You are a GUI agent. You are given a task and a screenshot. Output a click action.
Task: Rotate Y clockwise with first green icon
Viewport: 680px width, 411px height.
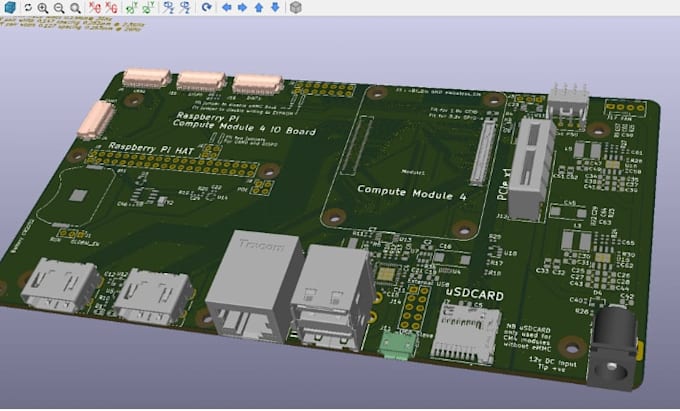(x=131, y=7)
